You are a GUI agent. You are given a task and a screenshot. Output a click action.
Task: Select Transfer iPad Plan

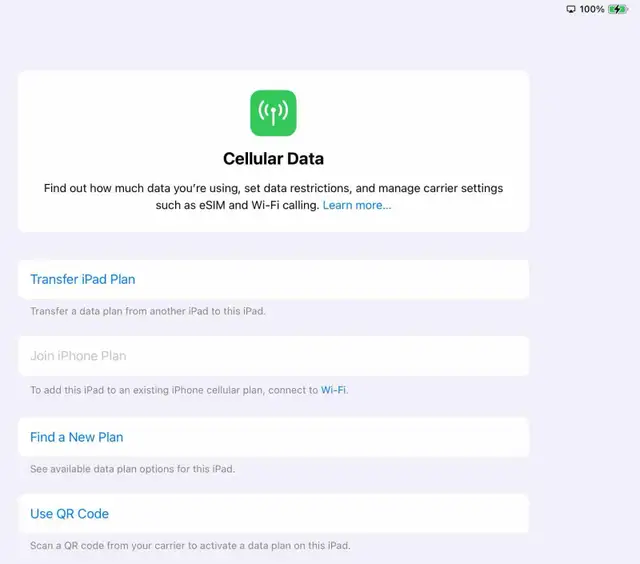[273, 280]
